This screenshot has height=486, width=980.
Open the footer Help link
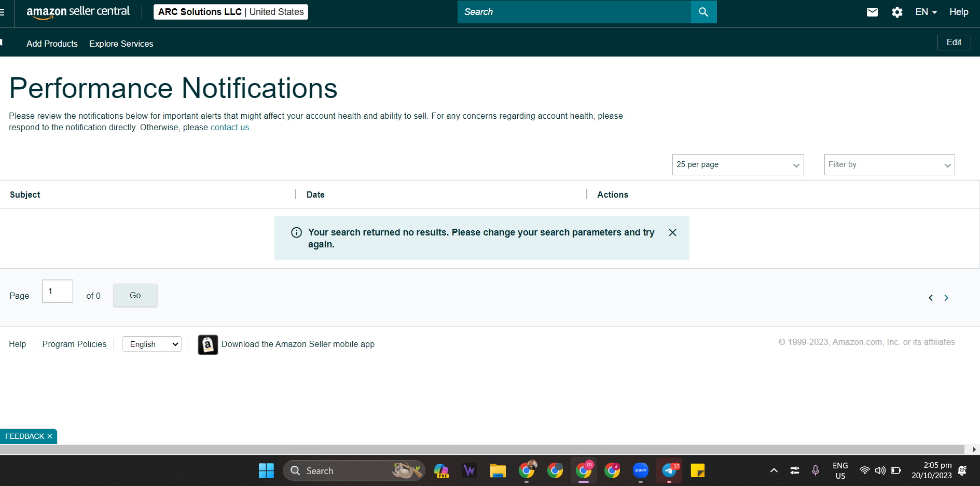coord(17,344)
